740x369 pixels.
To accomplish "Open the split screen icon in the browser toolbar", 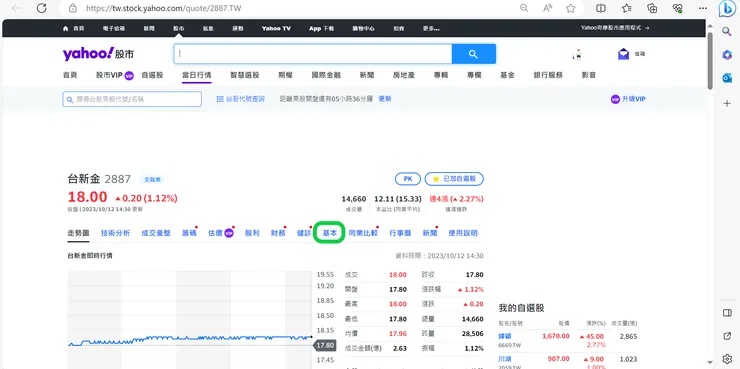I will coord(601,8).
